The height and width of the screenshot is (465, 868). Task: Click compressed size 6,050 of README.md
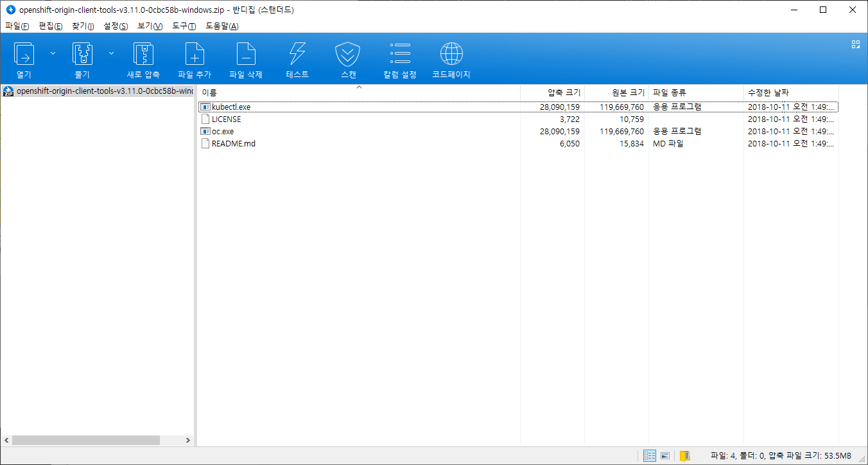pos(568,144)
